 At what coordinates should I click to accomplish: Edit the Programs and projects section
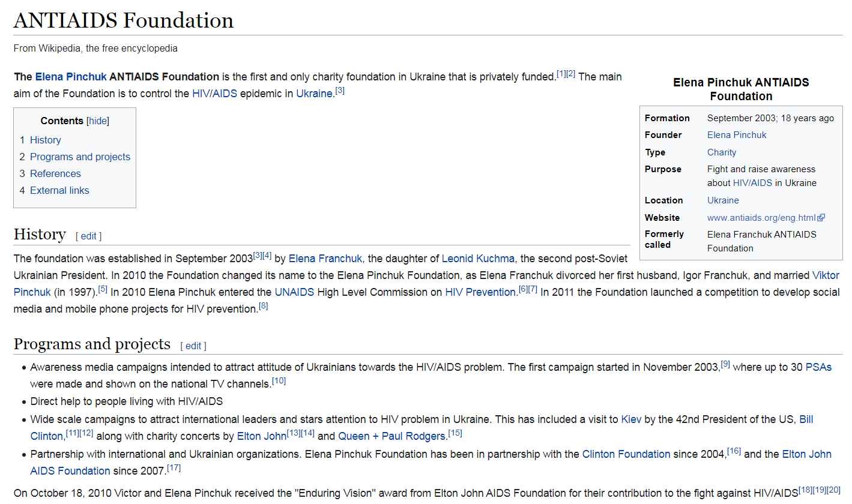[193, 346]
